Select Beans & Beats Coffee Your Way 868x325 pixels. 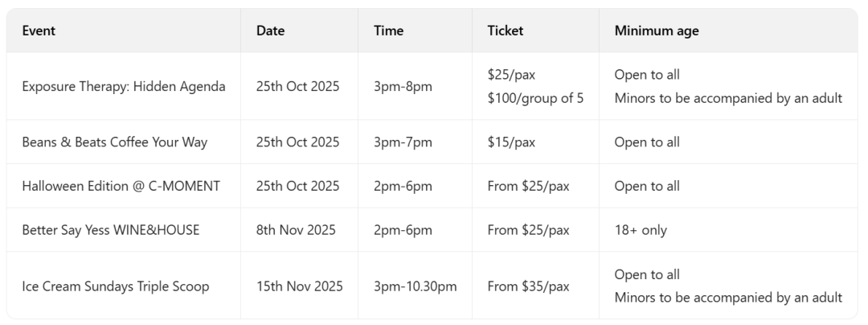point(114,142)
